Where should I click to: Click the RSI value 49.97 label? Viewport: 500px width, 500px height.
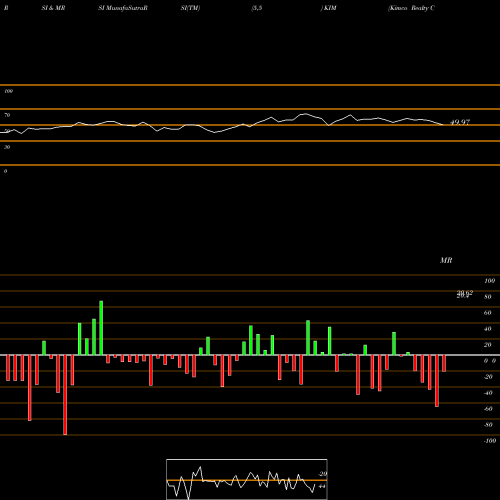coord(460,122)
